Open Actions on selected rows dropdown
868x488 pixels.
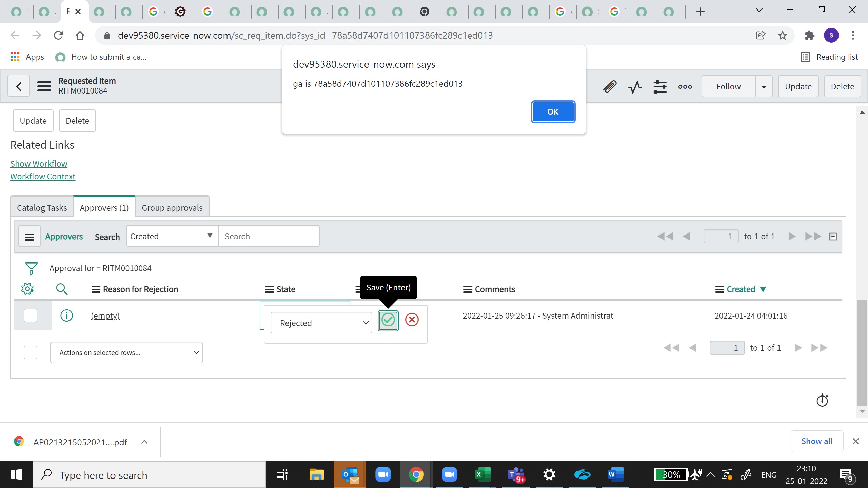point(126,352)
